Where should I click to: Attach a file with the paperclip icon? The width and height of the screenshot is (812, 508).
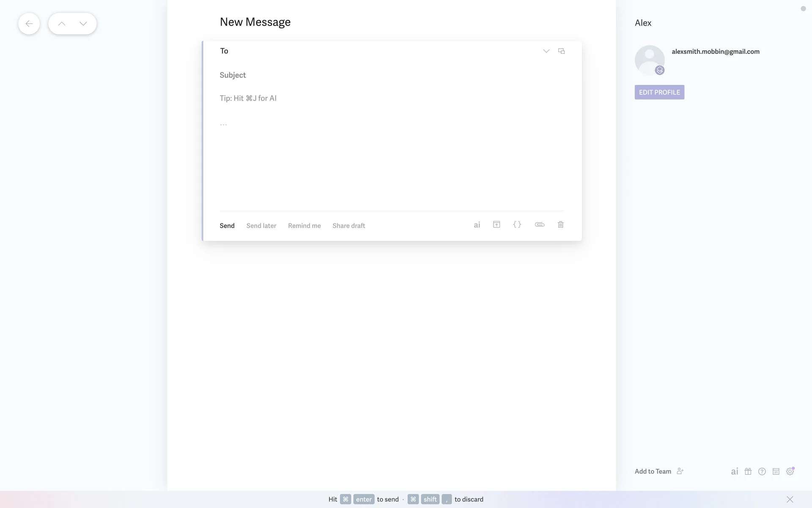[539, 225]
